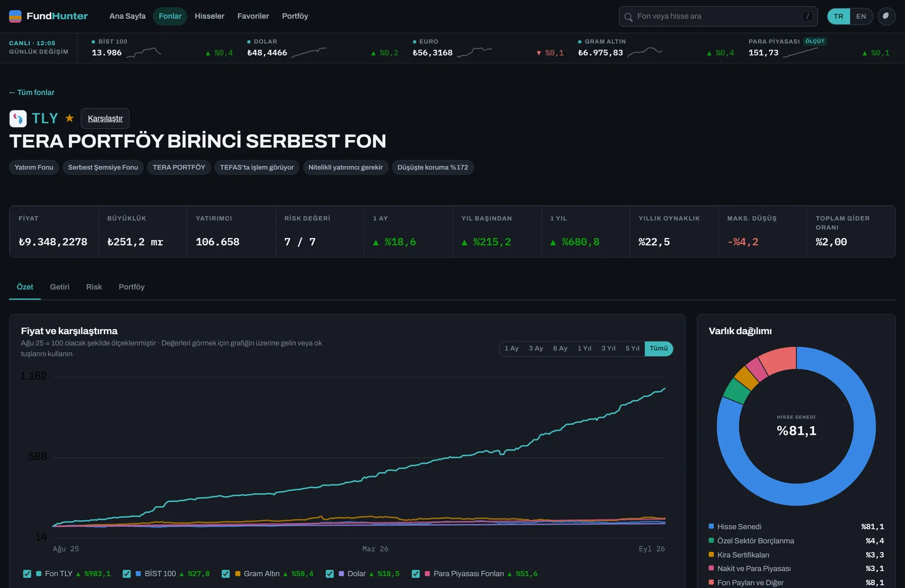Switch to the Özet tab
The width and height of the screenshot is (905, 588).
click(25, 287)
